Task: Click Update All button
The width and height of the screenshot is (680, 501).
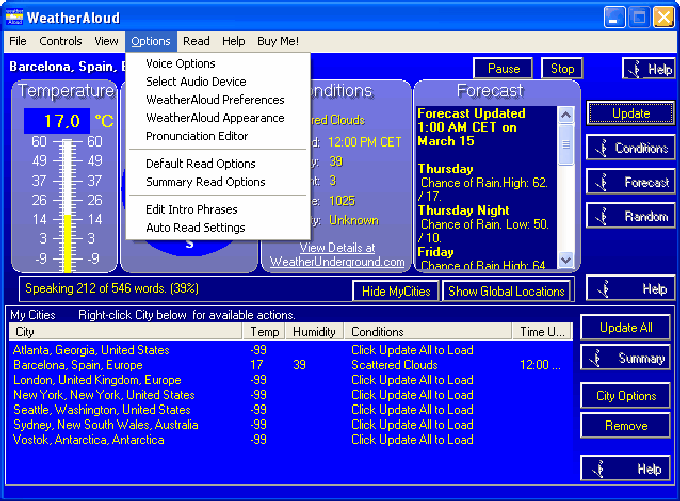Action: (x=626, y=327)
